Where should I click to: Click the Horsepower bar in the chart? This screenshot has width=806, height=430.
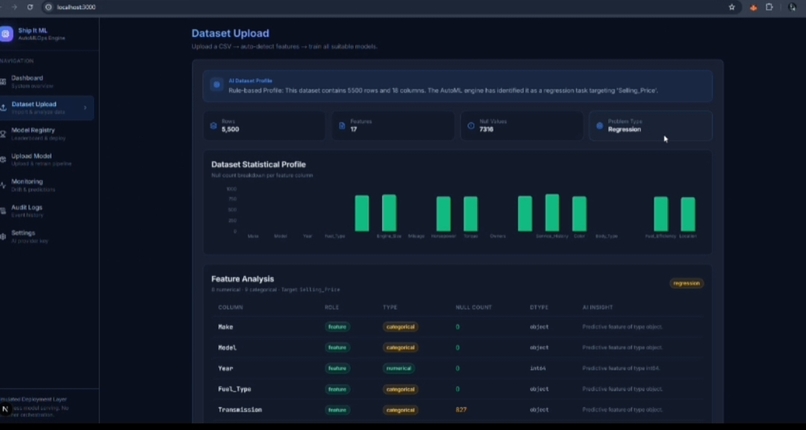[444, 214]
